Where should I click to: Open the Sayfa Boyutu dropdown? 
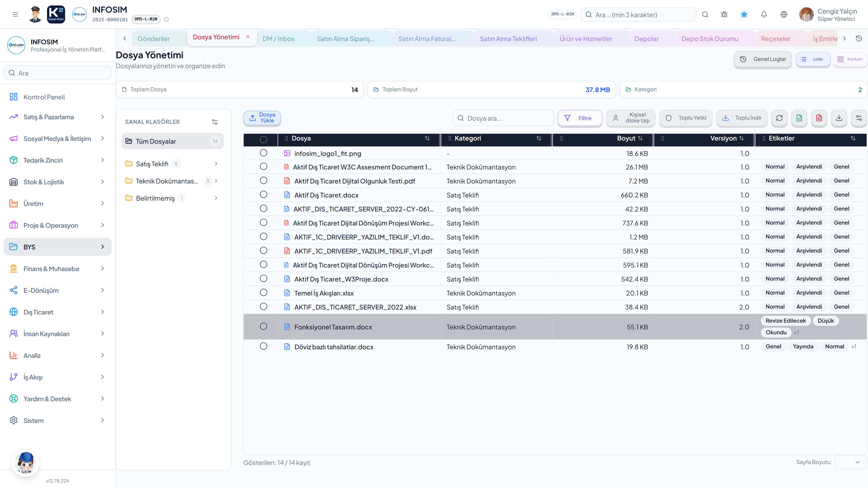pyautogui.click(x=850, y=462)
